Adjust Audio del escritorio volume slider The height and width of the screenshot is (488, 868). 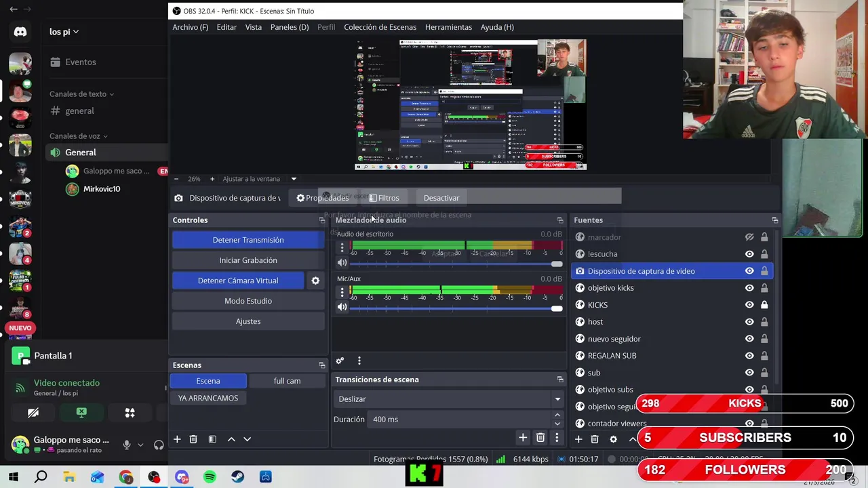pos(456,264)
